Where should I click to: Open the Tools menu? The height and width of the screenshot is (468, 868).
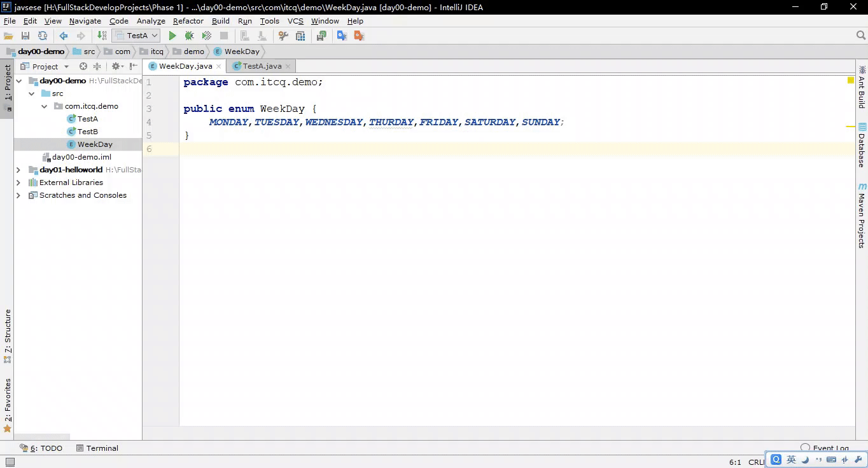tap(270, 21)
